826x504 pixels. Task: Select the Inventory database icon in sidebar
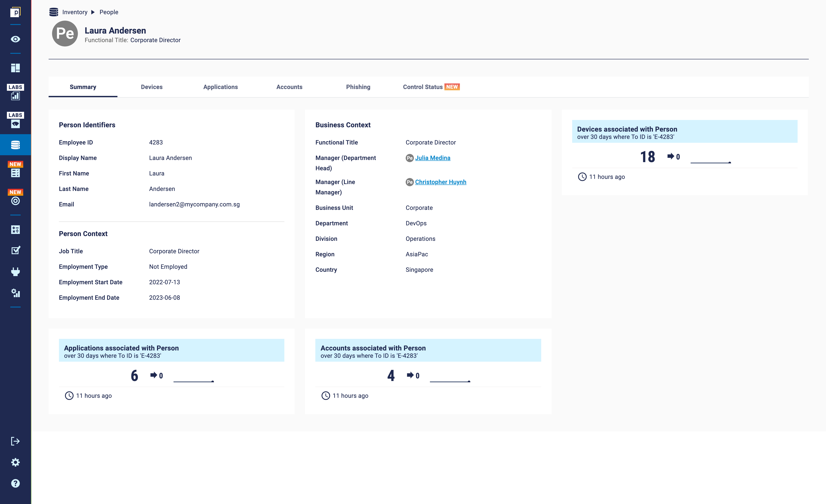(x=15, y=145)
